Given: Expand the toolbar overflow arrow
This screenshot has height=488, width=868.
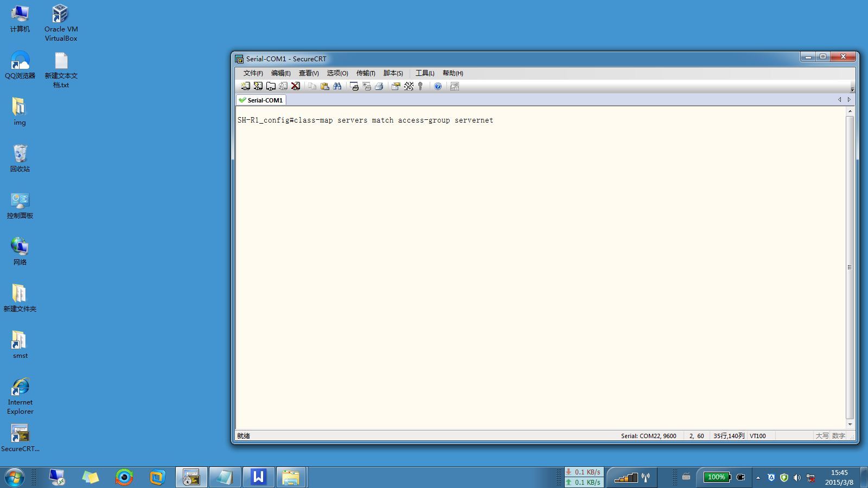Looking at the screenshot, I should point(852,89).
